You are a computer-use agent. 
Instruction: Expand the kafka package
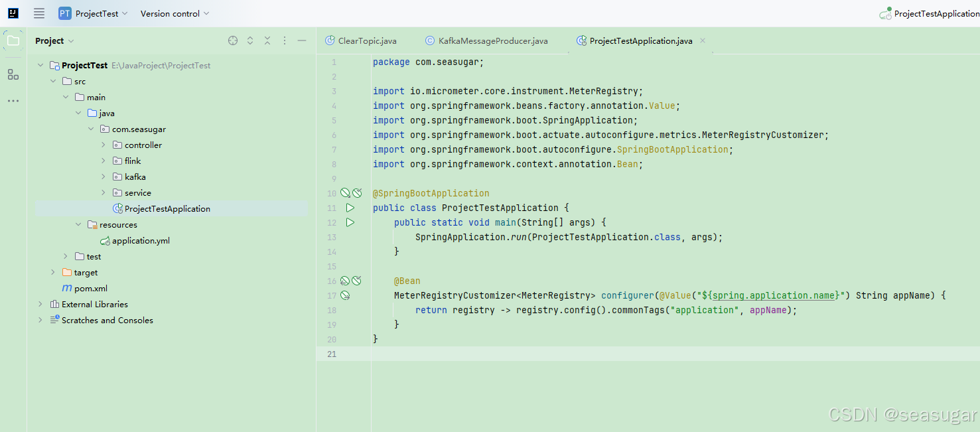(104, 177)
